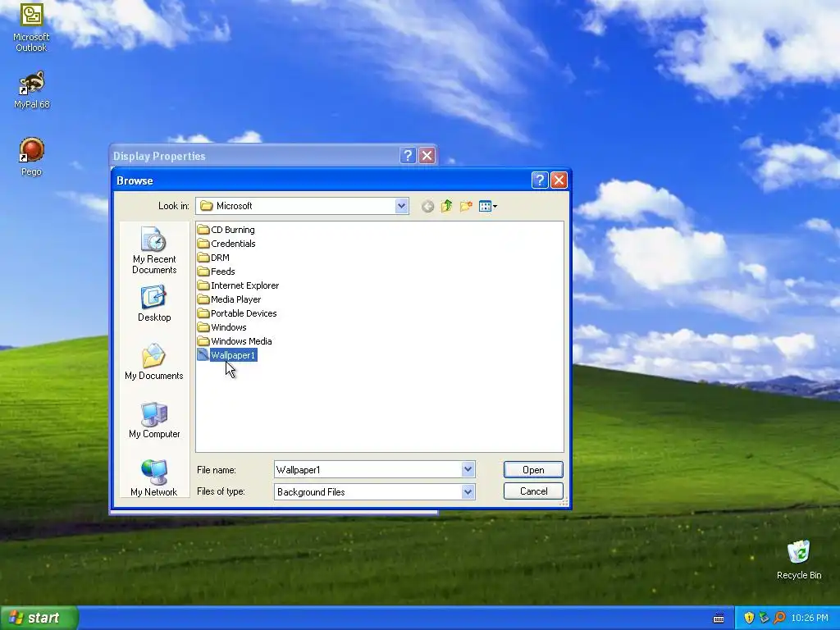Select Pego desktop shortcut
Viewport: 840px width, 630px height.
[32, 157]
